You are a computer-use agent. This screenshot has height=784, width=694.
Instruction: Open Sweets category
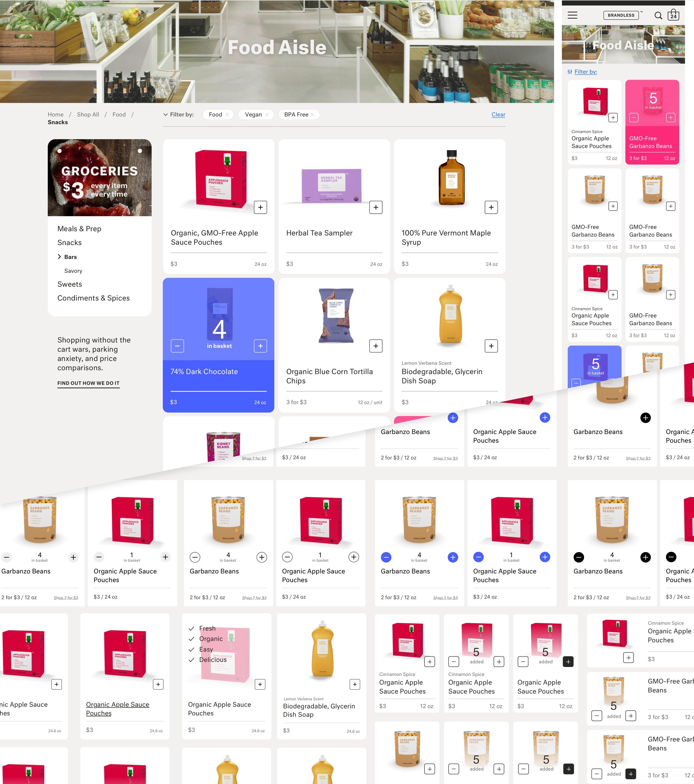70,284
